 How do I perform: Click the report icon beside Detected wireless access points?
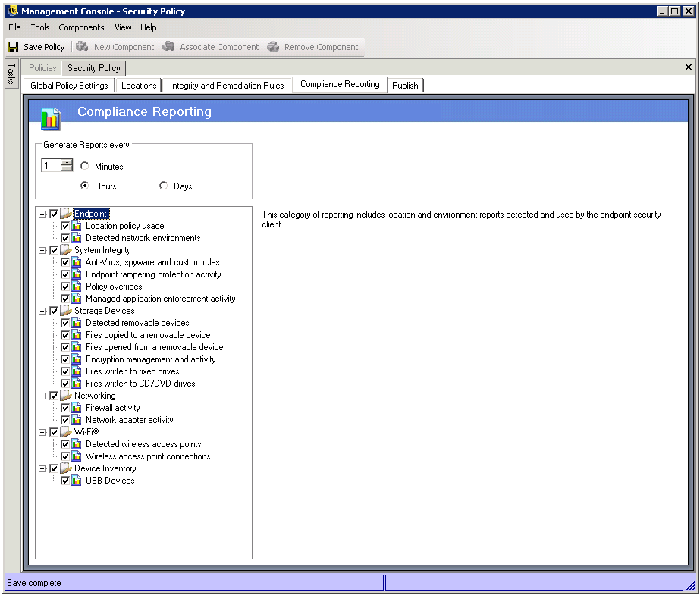click(77, 444)
